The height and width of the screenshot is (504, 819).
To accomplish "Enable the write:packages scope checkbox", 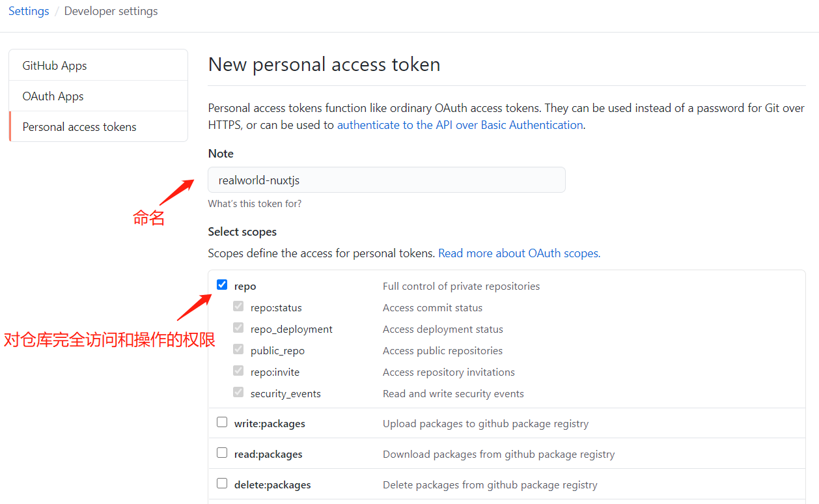I will pos(222,422).
